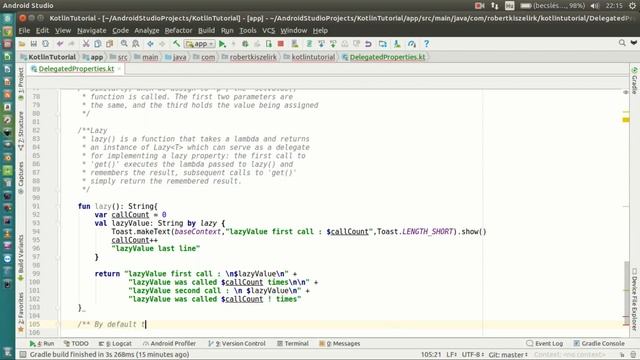Open the UTF-8 encoding dropdown
This screenshot has width=640, height=360.
click(473, 355)
